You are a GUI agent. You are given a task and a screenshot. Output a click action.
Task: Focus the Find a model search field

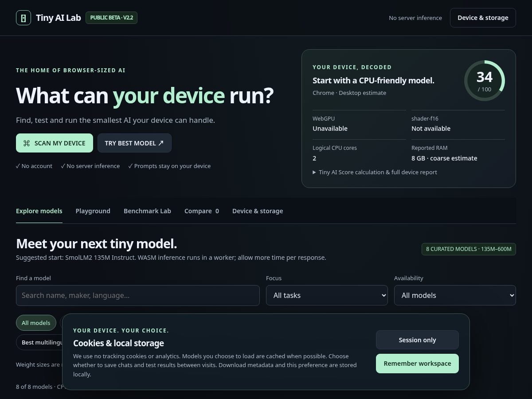(138, 295)
